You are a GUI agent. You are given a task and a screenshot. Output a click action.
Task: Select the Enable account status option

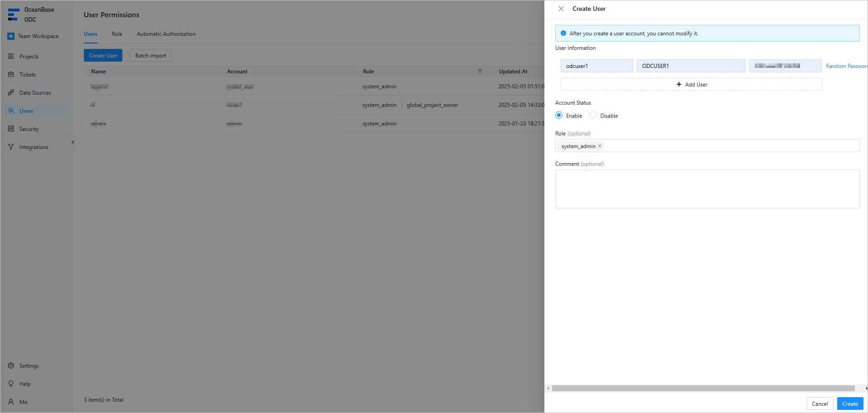coord(559,115)
